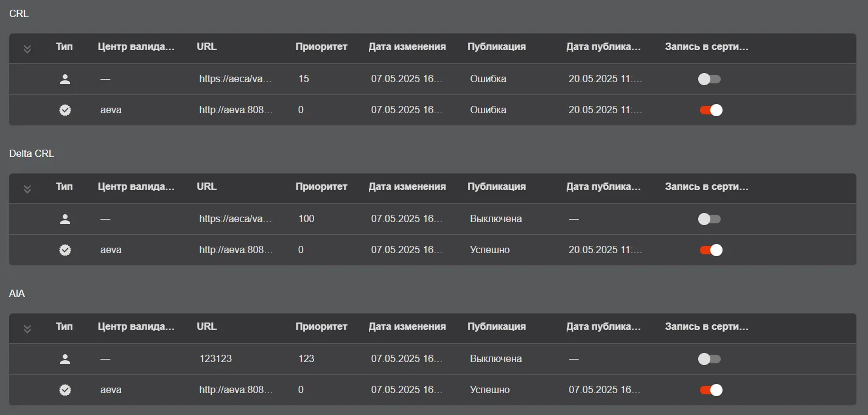Sort Delta CRL table by Дата изменения header
Viewport: 868px width, 415px height.
pyautogui.click(x=407, y=187)
